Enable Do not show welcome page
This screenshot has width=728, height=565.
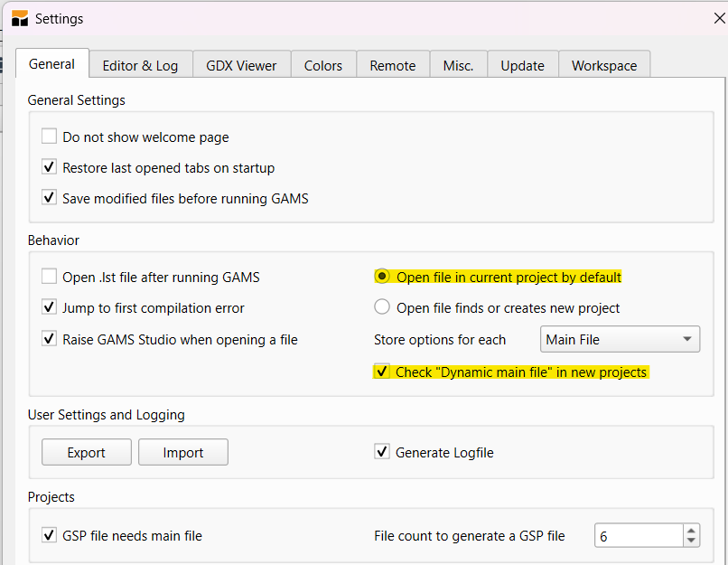tap(49, 137)
